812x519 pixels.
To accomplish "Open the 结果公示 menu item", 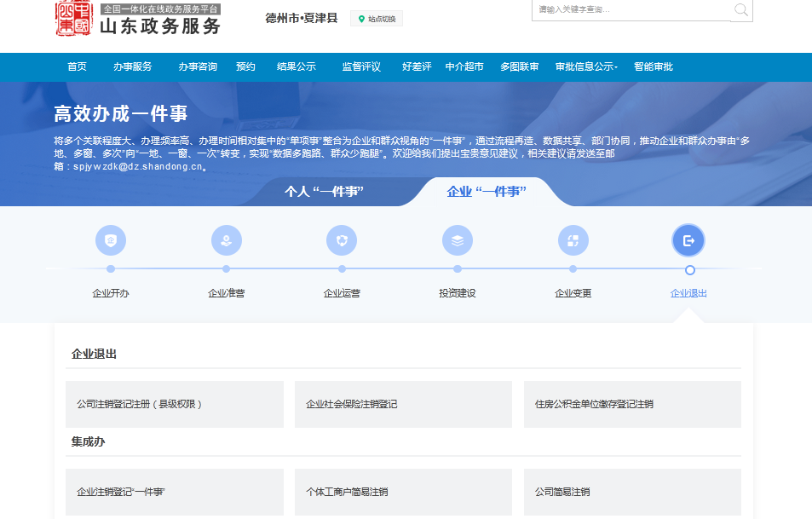I will [297, 66].
